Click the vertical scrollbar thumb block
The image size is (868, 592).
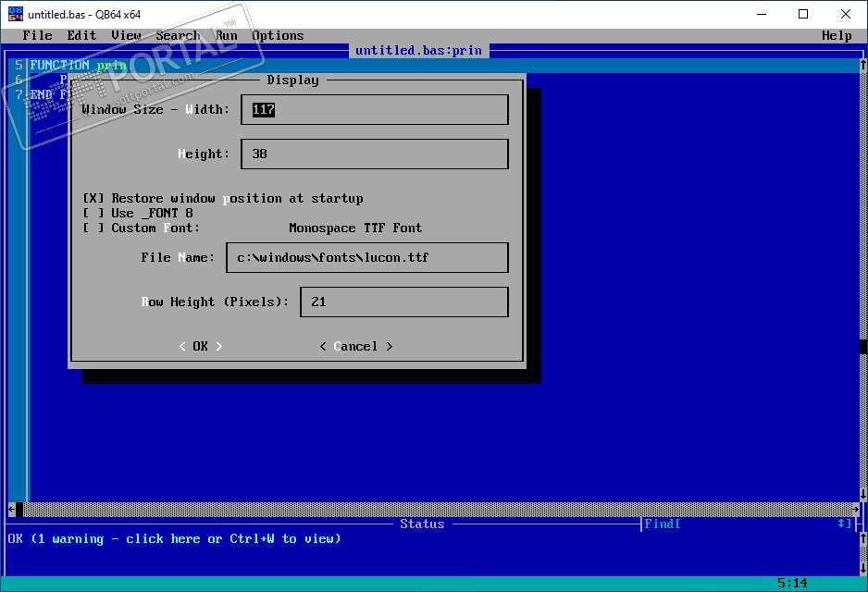click(863, 346)
